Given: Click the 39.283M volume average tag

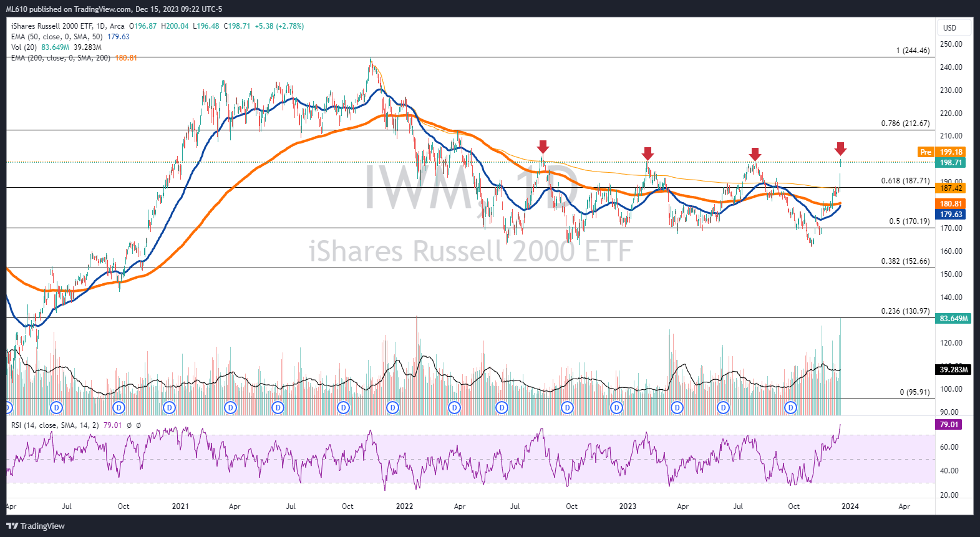Looking at the screenshot, I should coord(954,370).
